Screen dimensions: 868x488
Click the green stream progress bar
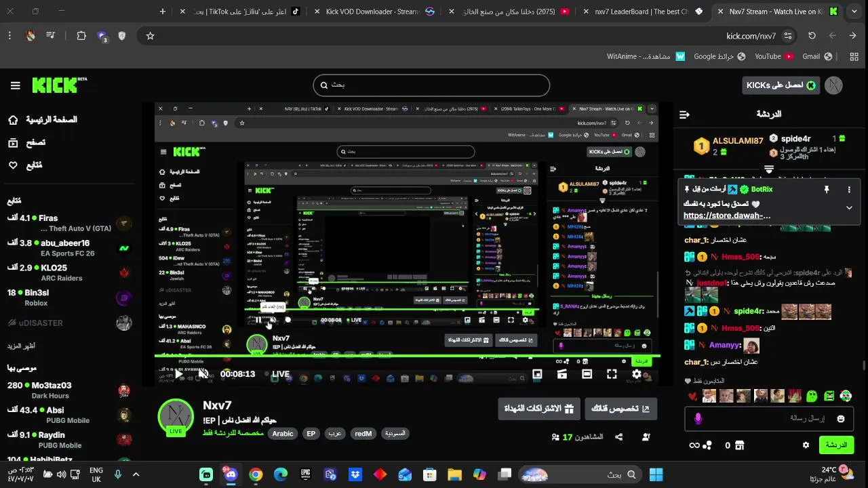(x=407, y=355)
